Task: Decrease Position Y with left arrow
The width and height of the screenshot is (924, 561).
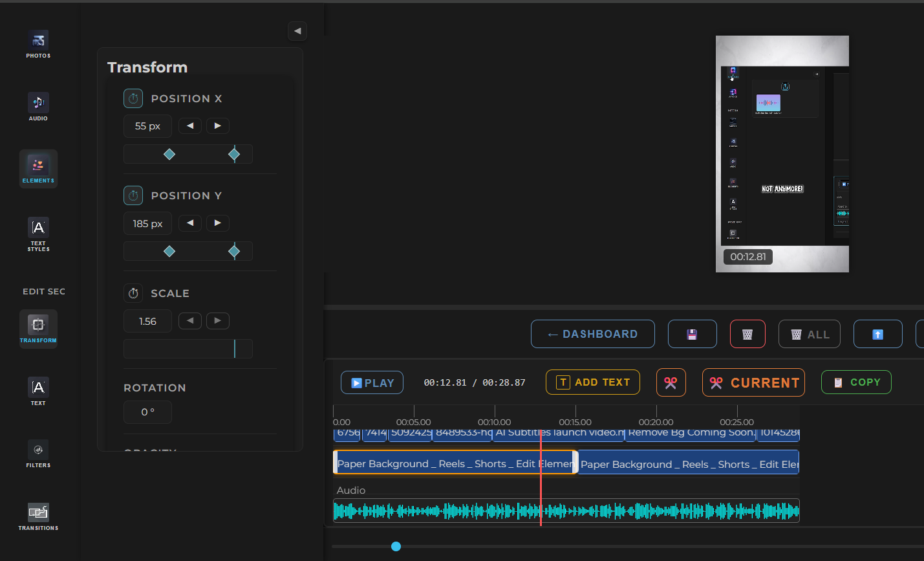Action: click(x=190, y=223)
